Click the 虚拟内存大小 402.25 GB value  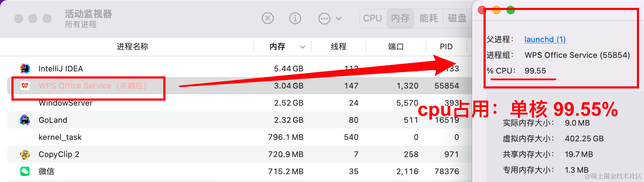click(x=584, y=138)
